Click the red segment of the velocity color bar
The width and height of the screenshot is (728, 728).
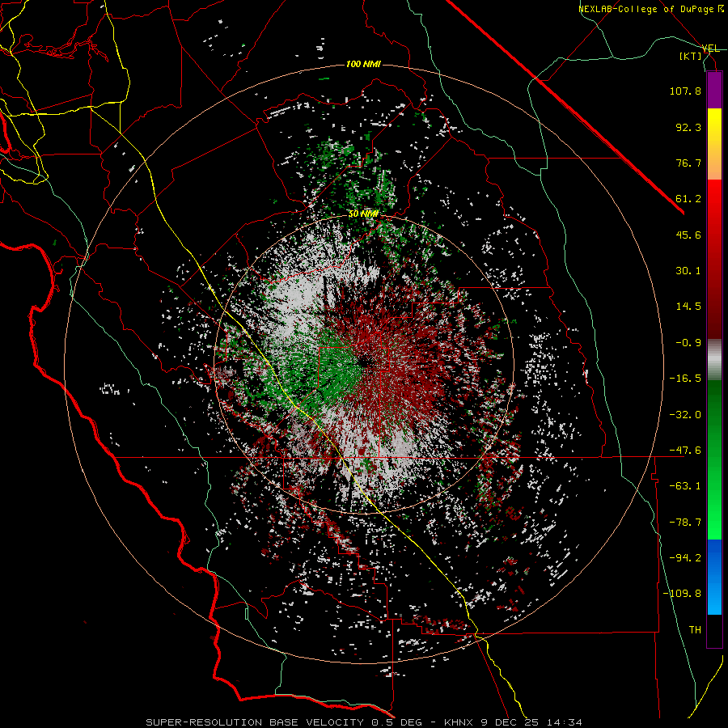point(714,259)
